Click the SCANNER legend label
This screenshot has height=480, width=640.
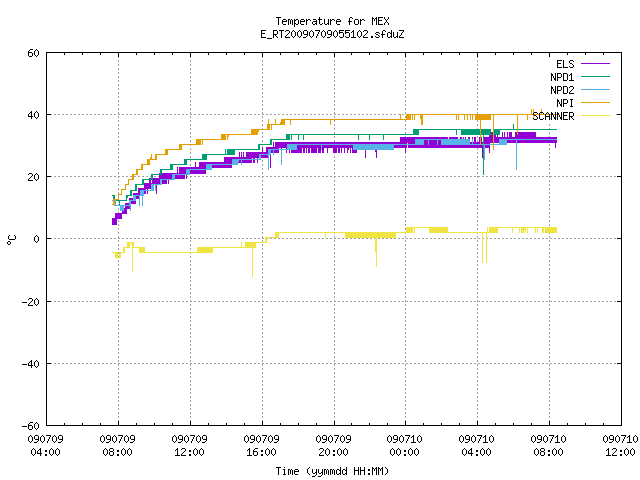pos(553,116)
